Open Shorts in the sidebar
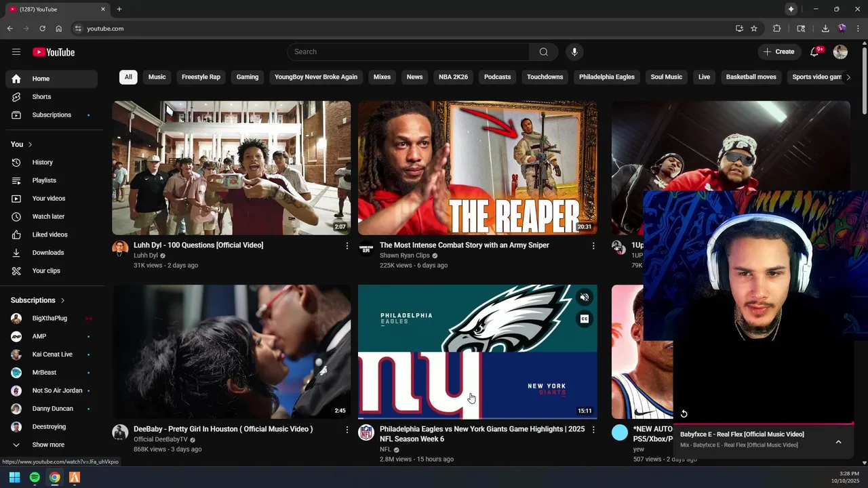Image resolution: width=868 pixels, height=488 pixels. (x=52, y=97)
